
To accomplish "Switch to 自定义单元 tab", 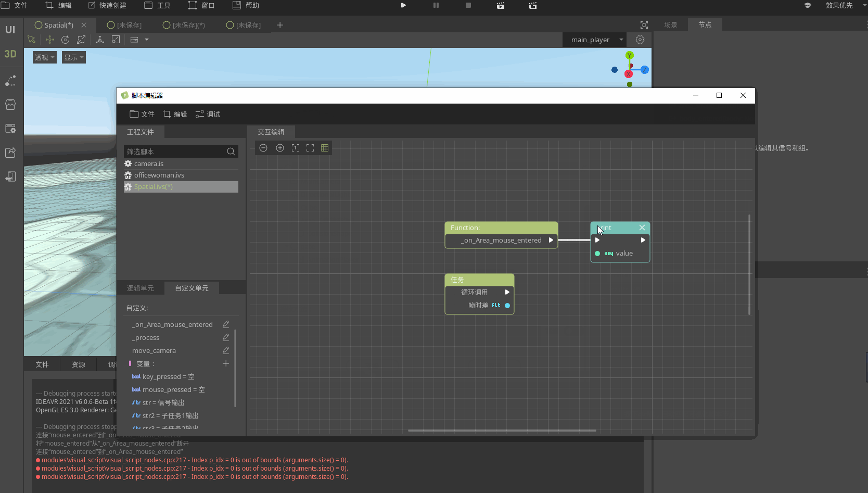I will coord(192,288).
